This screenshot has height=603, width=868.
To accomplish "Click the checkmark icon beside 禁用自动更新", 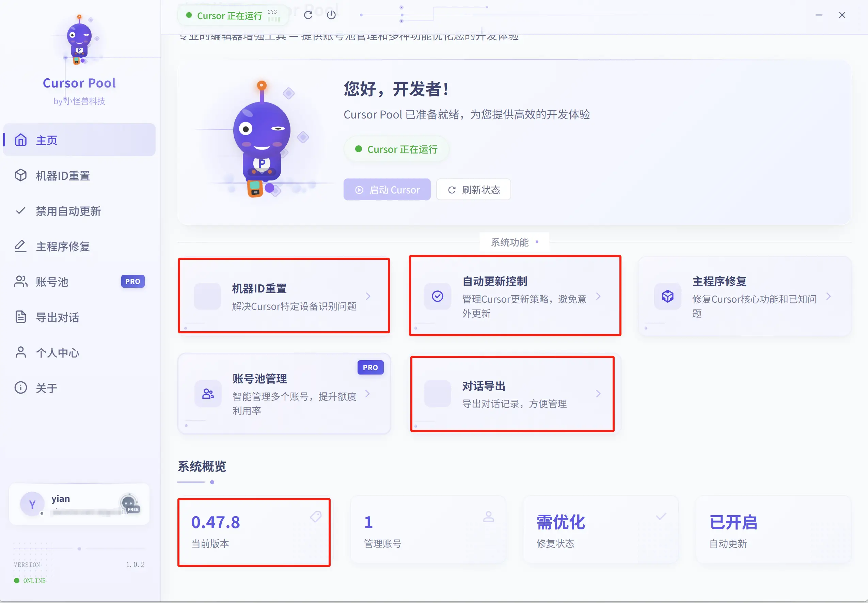I will point(21,211).
